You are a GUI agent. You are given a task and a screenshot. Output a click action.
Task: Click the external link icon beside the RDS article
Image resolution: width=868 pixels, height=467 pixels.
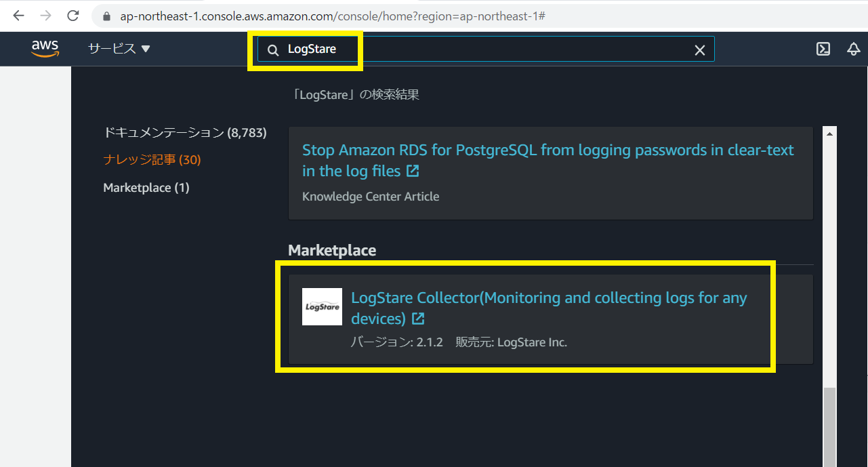413,171
